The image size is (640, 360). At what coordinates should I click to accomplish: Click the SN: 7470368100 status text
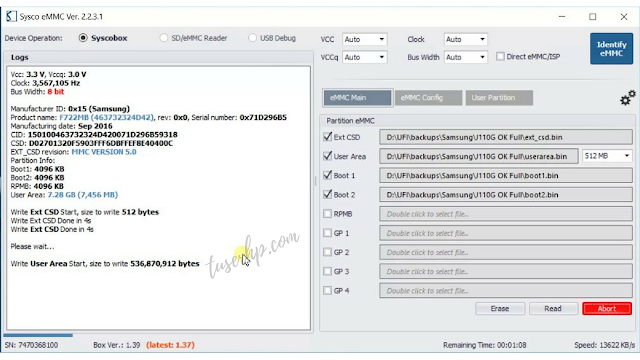point(31,345)
